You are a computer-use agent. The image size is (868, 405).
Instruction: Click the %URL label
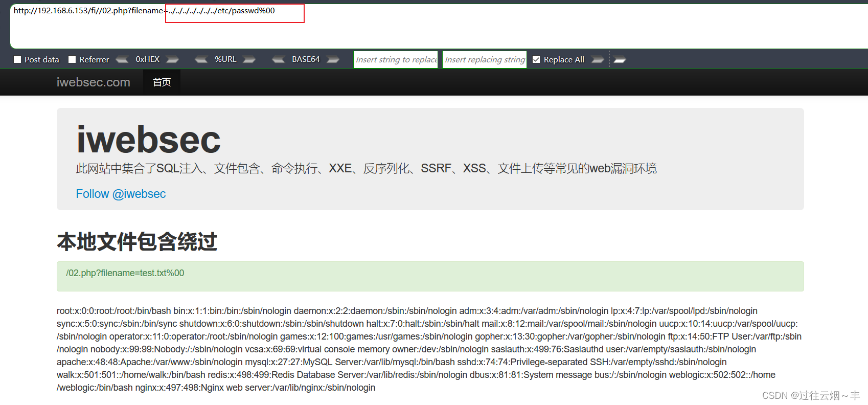point(225,59)
